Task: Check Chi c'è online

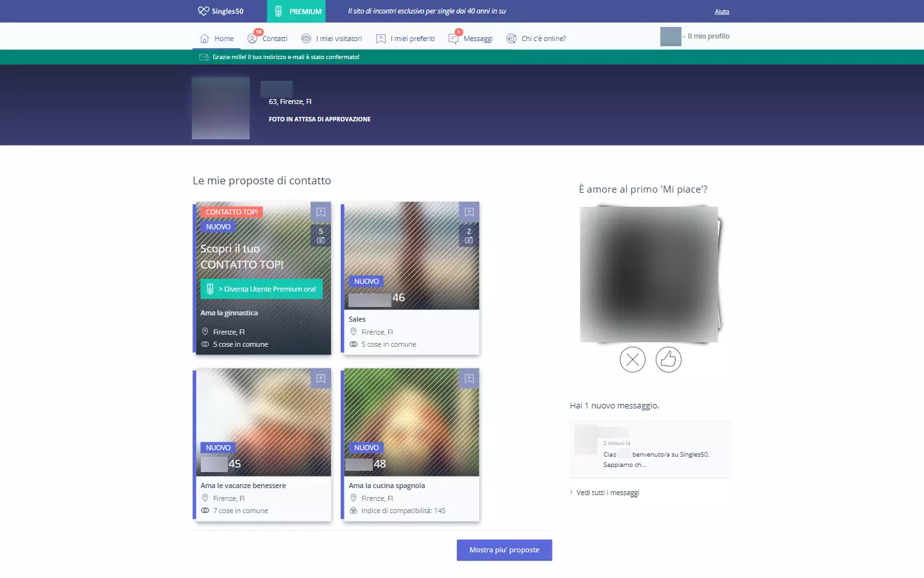Action: pyautogui.click(x=536, y=39)
